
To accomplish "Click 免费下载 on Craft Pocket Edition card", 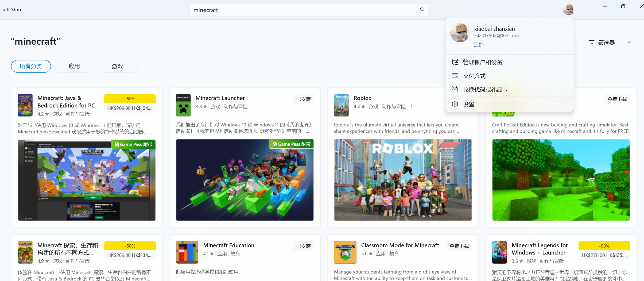I will pyautogui.click(x=617, y=99).
